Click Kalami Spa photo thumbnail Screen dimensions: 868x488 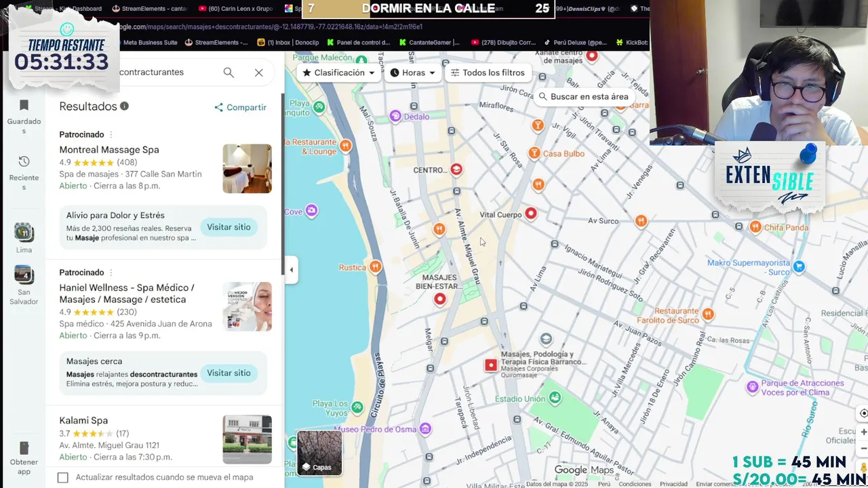coord(247,439)
